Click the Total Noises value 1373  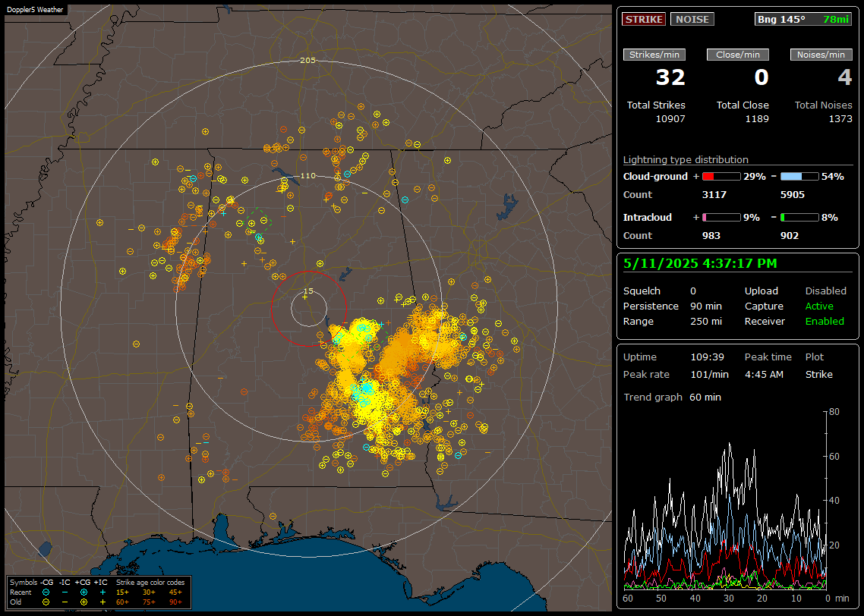[840, 119]
